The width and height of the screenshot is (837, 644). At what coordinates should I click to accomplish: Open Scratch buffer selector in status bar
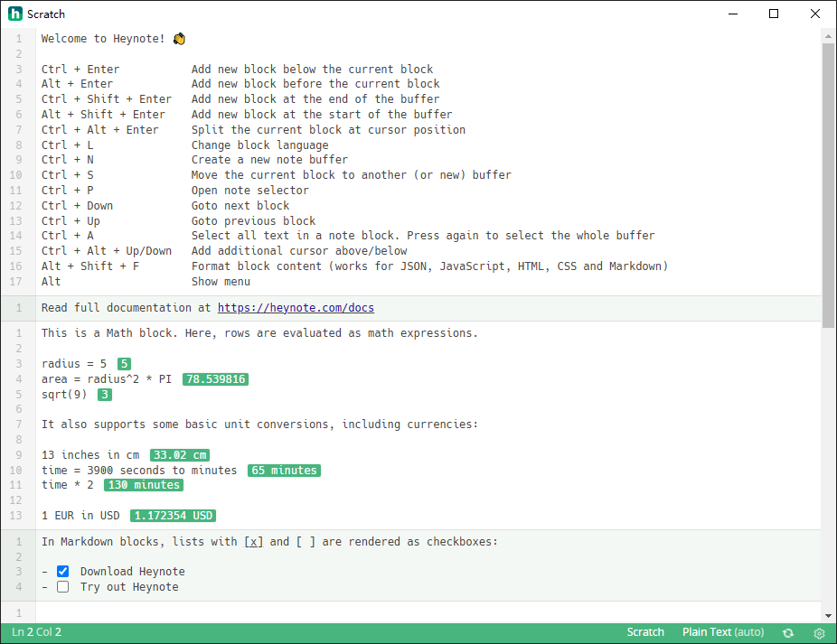[x=644, y=632]
